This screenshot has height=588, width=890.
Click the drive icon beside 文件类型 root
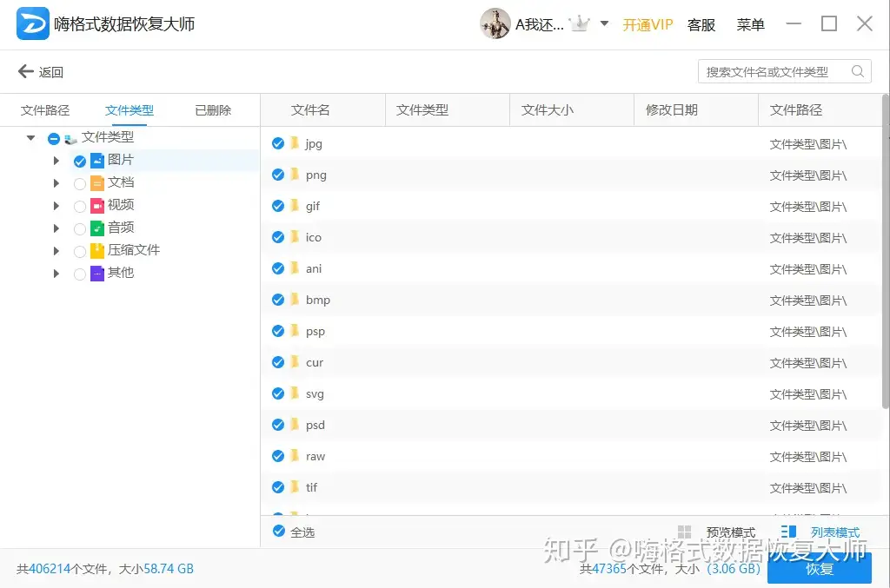70,138
